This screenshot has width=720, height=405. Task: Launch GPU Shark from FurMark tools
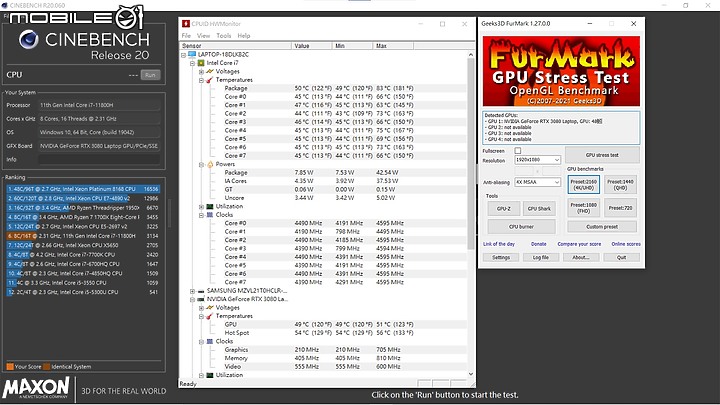click(539, 208)
